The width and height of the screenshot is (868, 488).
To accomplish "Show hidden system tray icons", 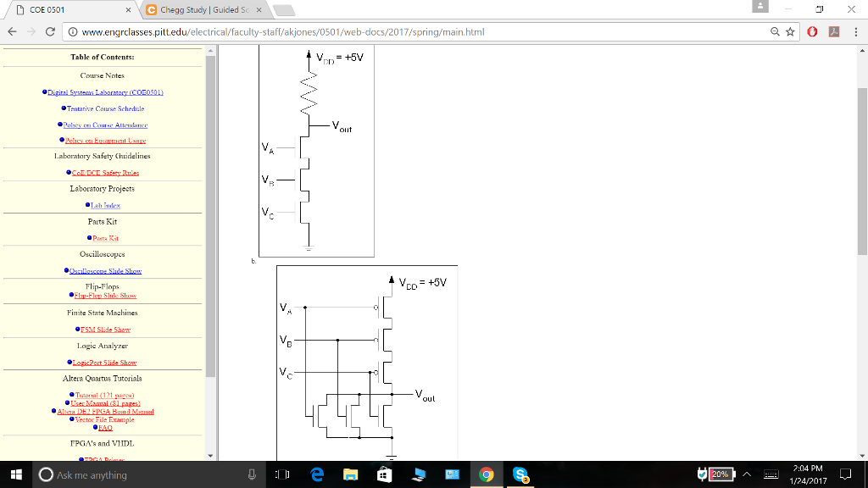I will pyautogui.click(x=747, y=474).
